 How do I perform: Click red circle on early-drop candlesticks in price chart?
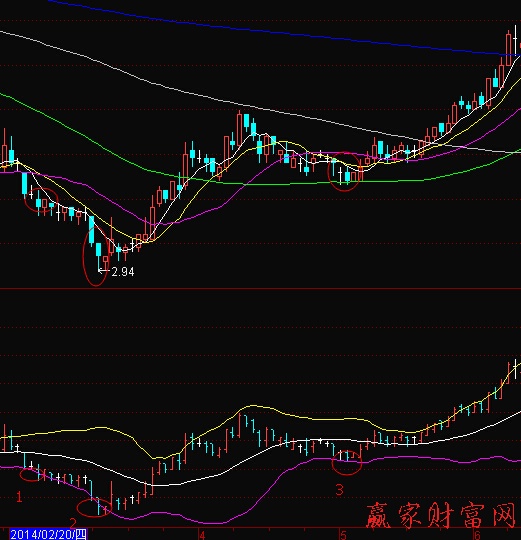[x=41, y=200]
